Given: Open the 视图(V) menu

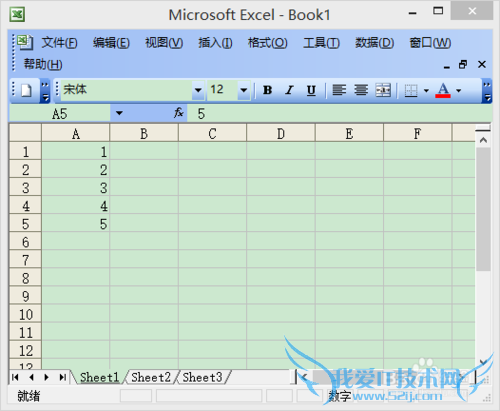Looking at the screenshot, I should tap(164, 43).
